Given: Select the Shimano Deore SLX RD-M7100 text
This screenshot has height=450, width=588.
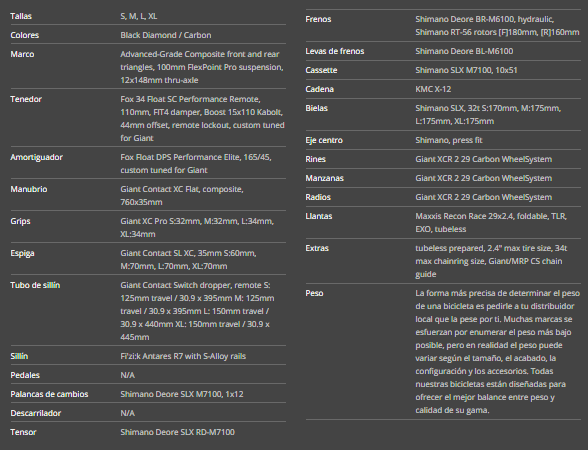Looking at the screenshot, I should click(x=177, y=432).
